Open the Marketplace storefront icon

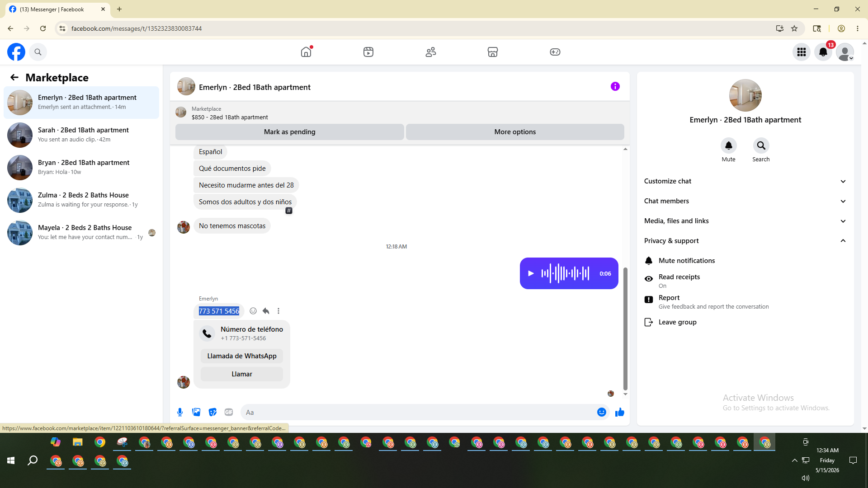click(493, 52)
